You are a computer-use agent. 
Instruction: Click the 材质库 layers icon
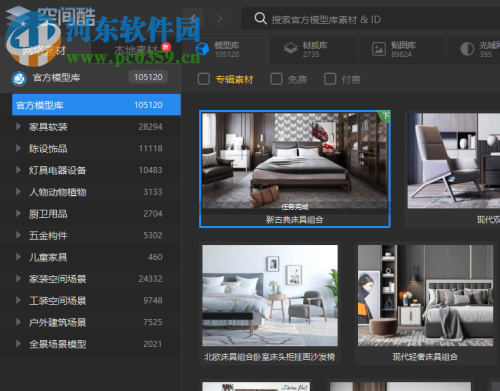click(290, 49)
